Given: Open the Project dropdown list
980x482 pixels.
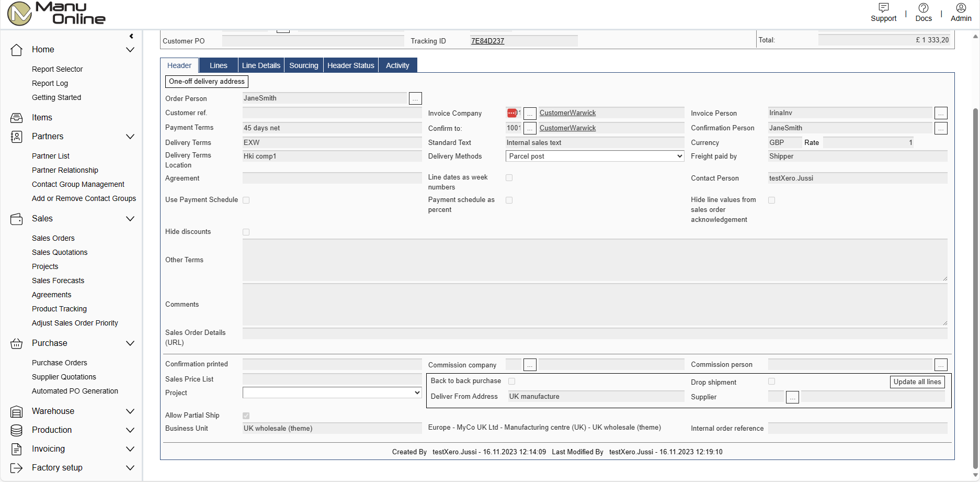Looking at the screenshot, I should point(332,393).
